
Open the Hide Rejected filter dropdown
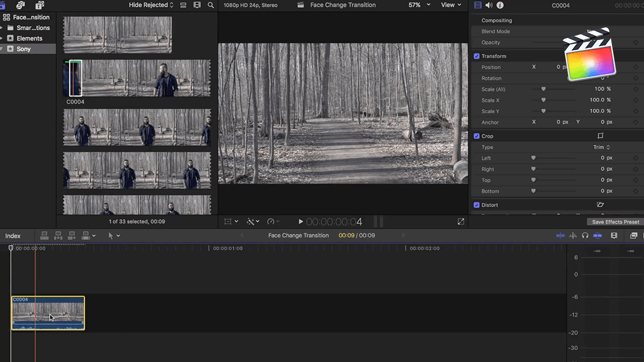coord(151,5)
